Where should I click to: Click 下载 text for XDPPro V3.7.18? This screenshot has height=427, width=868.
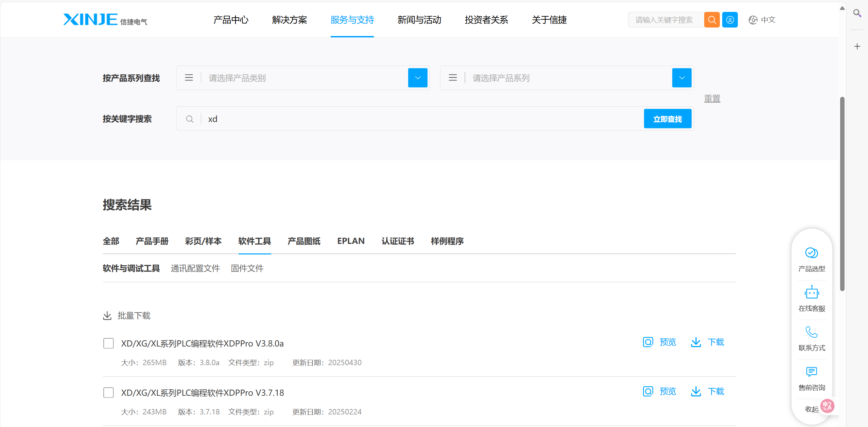[716, 391]
